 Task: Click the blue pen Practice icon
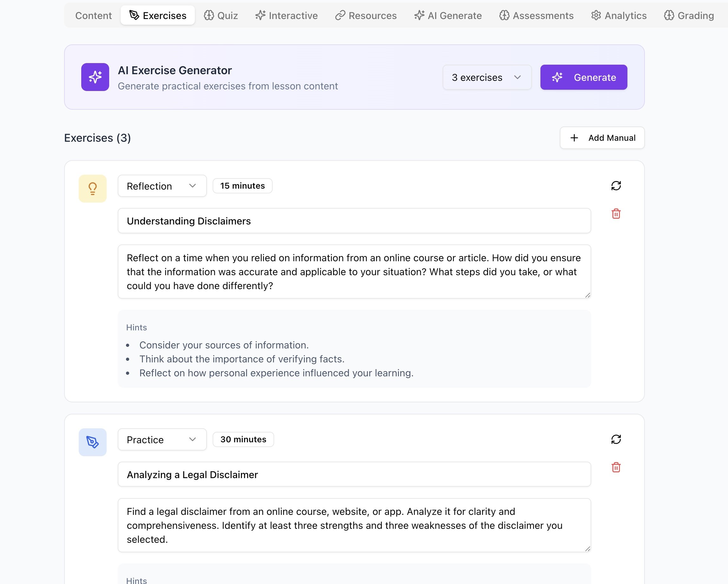pyautogui.click(x=93, y=442)
